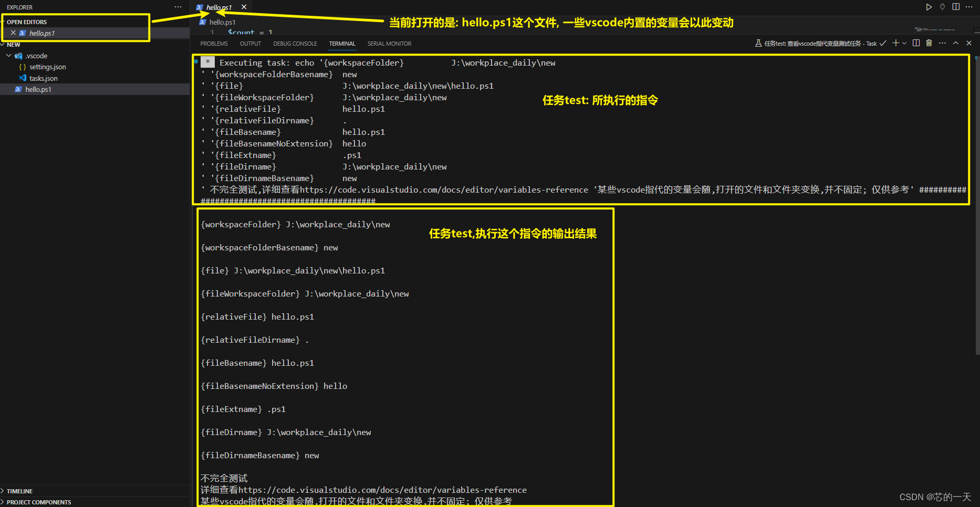The width and height of the screenshot is (980, 507).
Task: Click the plug debug icon in editor toolbar
Action: click(942, 7)
